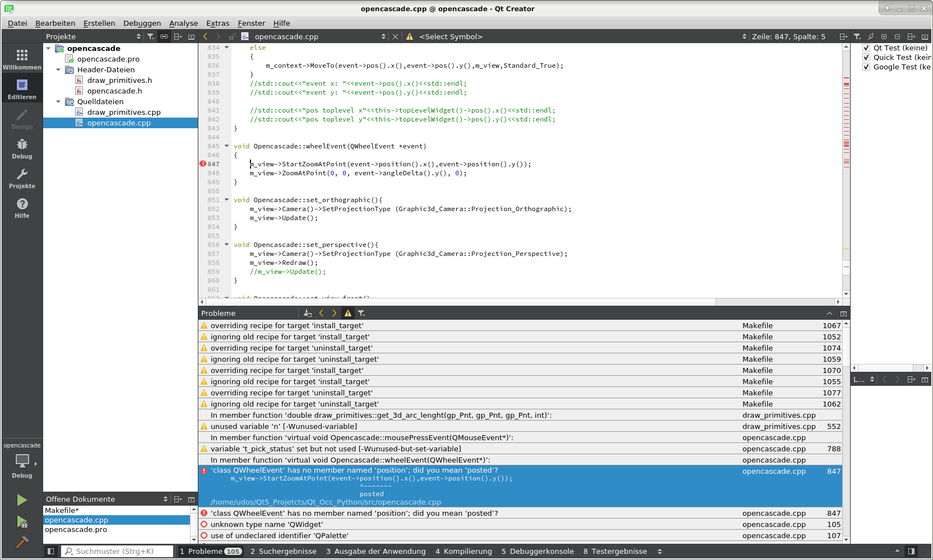Close the Probleme output pane
The width and height of the screenshot is (933, 560).
coord(843,314)
